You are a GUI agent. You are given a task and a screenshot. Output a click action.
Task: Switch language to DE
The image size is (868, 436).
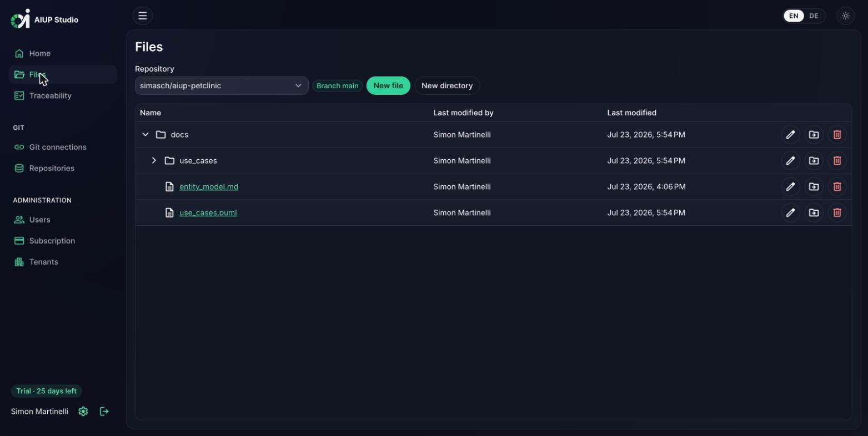click(x=814, y=16)
